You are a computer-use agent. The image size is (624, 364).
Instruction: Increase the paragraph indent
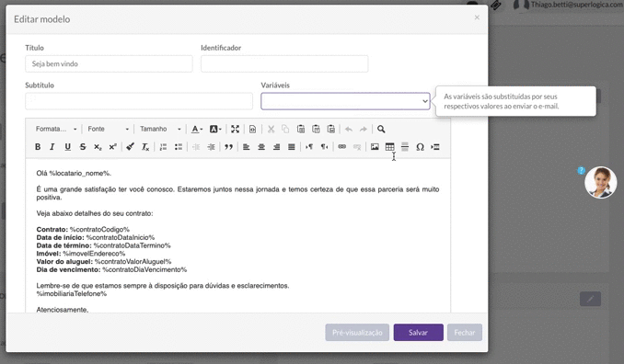211,147
